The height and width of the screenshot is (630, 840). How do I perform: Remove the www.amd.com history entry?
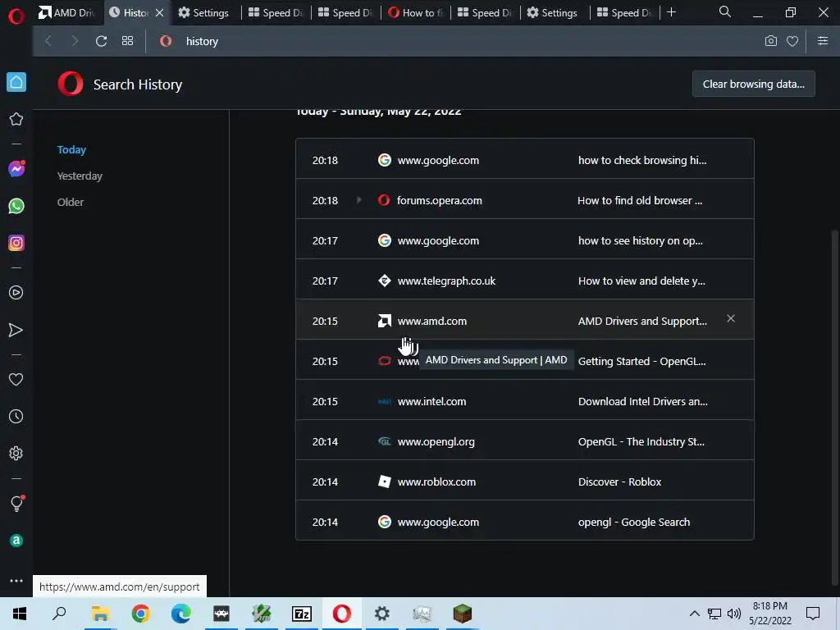tap(731, 319)
